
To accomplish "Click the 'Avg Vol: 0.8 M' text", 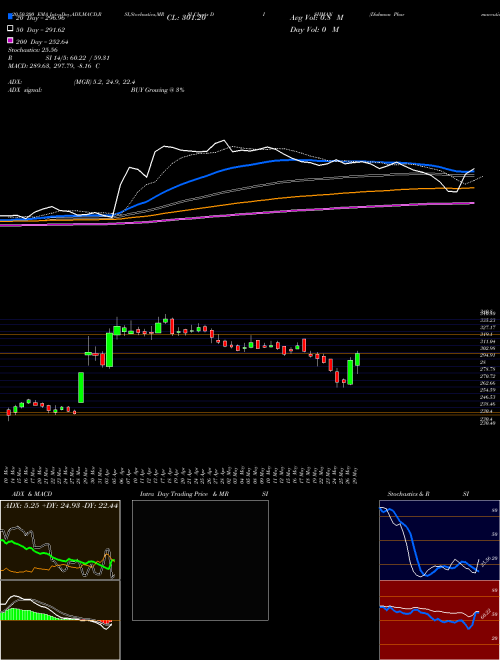I will (316, 18).
